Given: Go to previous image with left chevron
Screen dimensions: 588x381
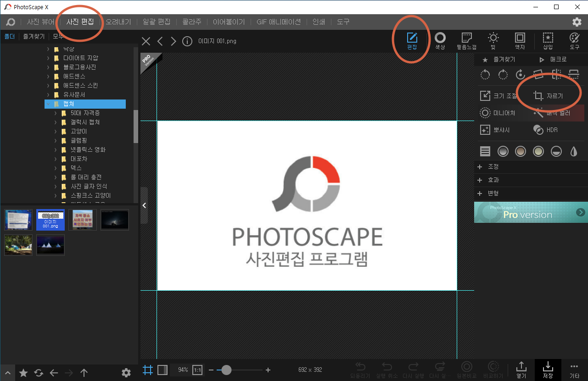Looking at the screenshot, I should pyautogui.click(x=160, y=41).
